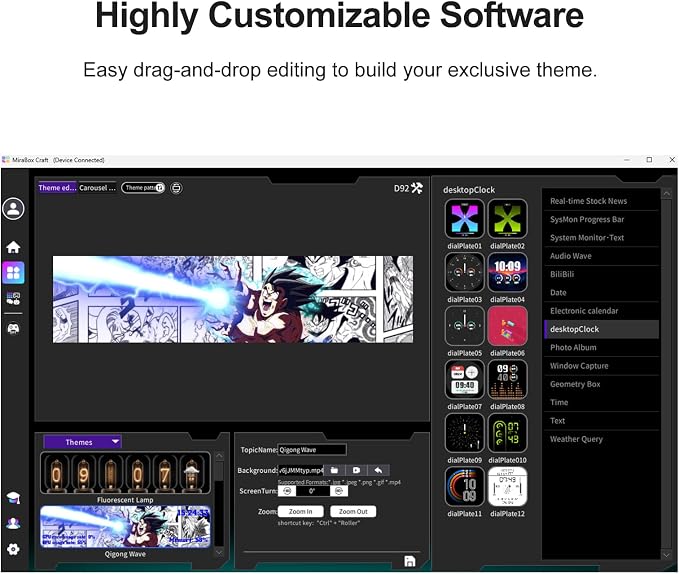The image size is (679, 574).
Task: Click the Background file path field
Action: pos(301,470)
